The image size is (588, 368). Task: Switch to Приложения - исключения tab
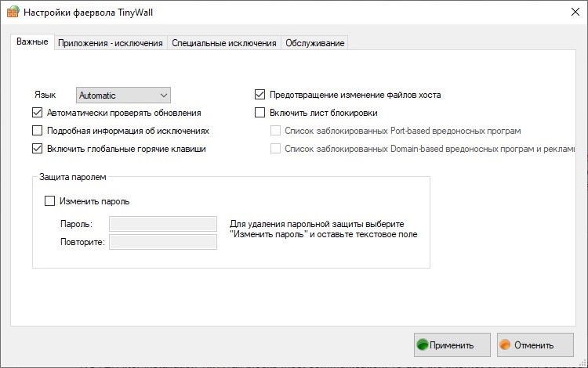pos(110,43)
